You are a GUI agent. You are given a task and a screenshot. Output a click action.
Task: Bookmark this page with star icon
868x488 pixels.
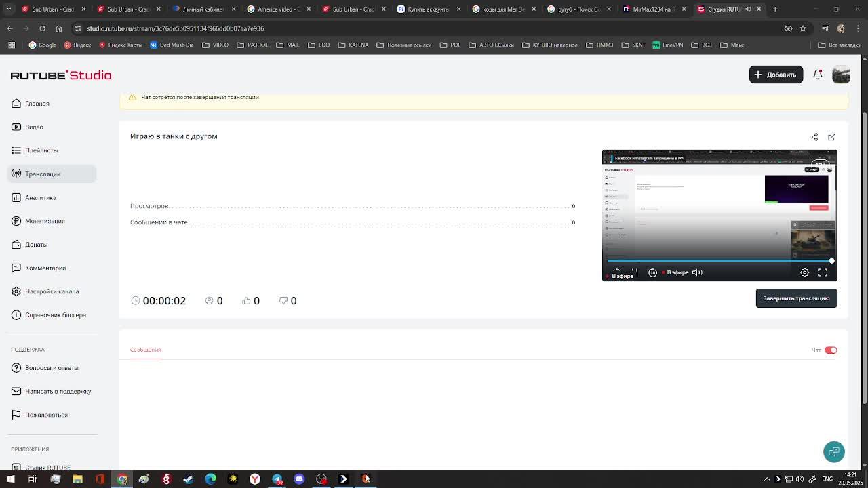803,28
